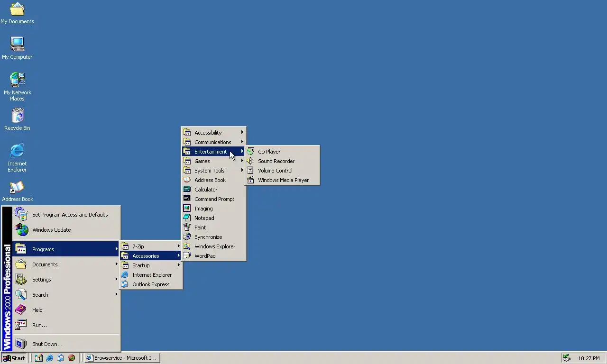The image size is (607, 364).
Task: Expand the Communications submenu arrow
Action: point(242,142)
